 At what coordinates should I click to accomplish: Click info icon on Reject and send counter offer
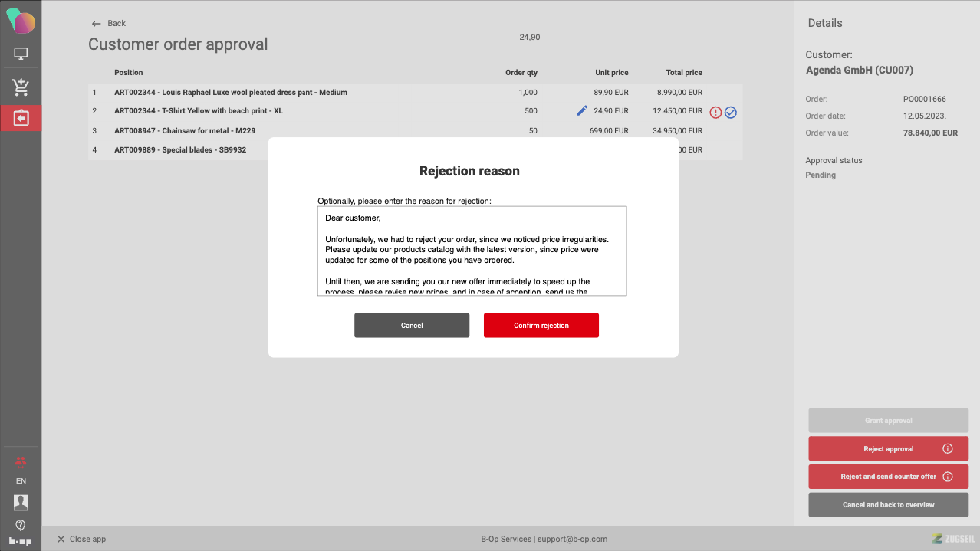point(947,477)
